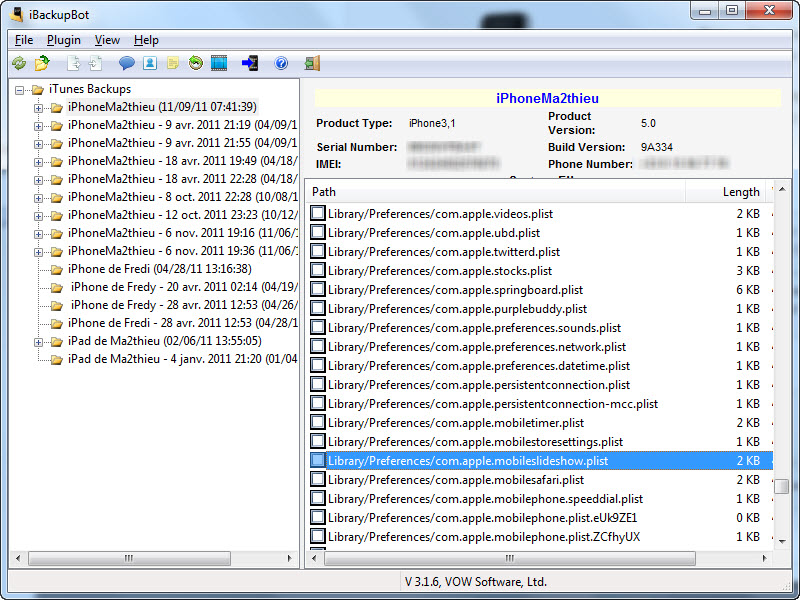Select the com.apple.mobilestoresettings.plist file row
This screenshot has width=800, height=600.
tap(541, 442)
